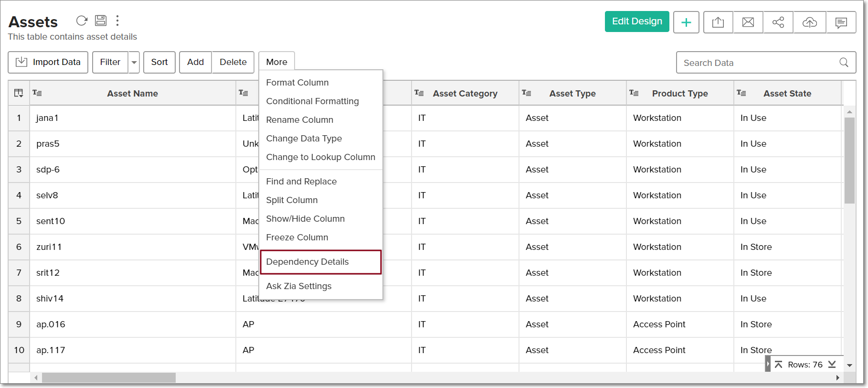
Task: Click the refresh icon beside Assets title
Action: pos(82,21)
